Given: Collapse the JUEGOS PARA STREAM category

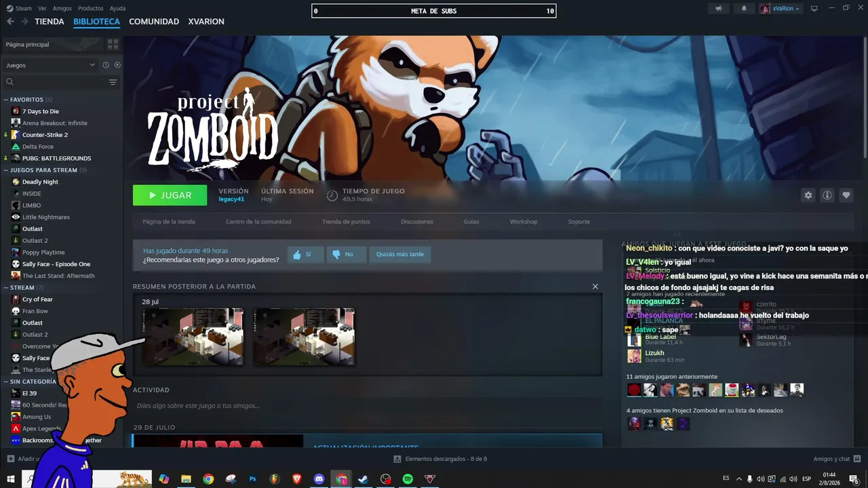Looking at the screenshot, I should [x=6, y=170].
